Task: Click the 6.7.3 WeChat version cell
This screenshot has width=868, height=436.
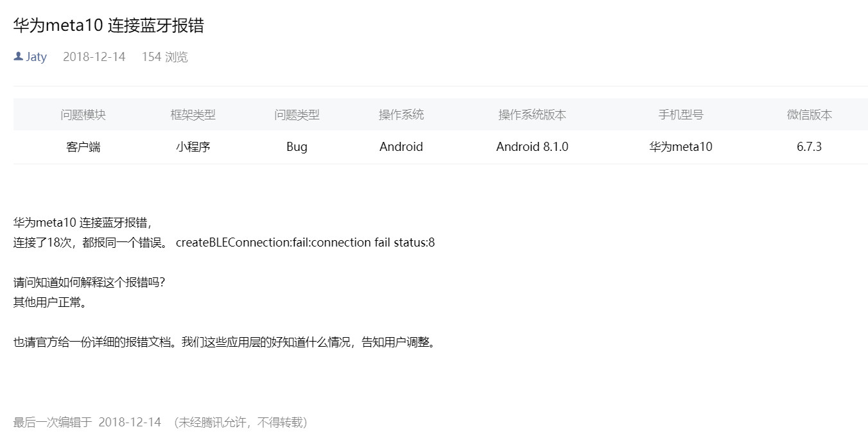Action: click(x=810, y=147)
